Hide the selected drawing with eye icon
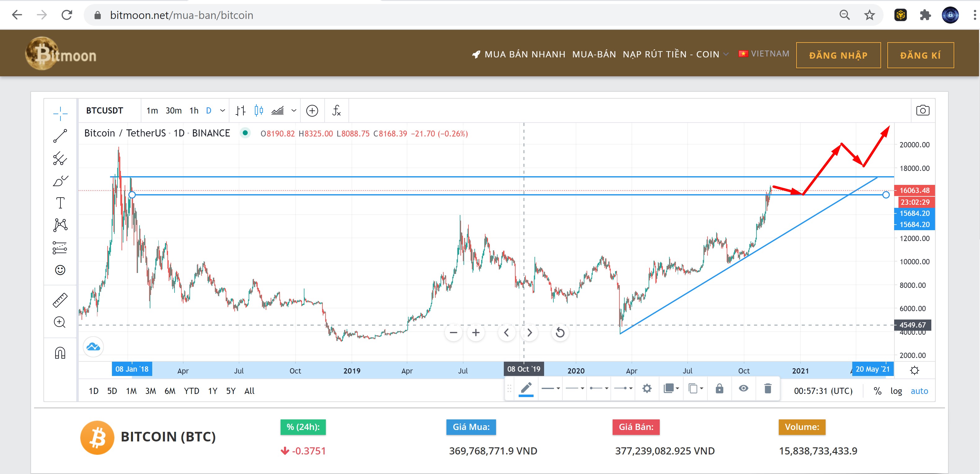980x474 pixels. click(743, 388)
